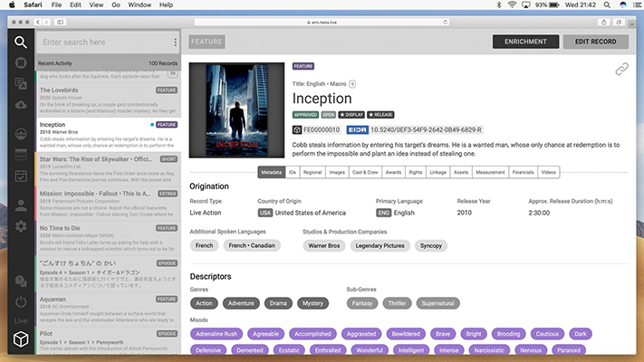Toggle the Thriller sub-genre tag

pyautogui.click(x=396, y=303)
